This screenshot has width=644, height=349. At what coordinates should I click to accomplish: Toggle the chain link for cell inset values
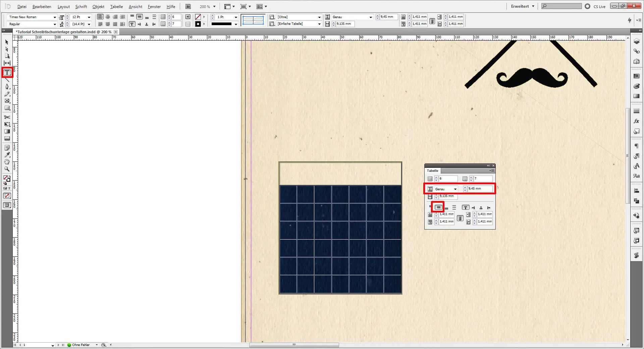coord(460,218)
